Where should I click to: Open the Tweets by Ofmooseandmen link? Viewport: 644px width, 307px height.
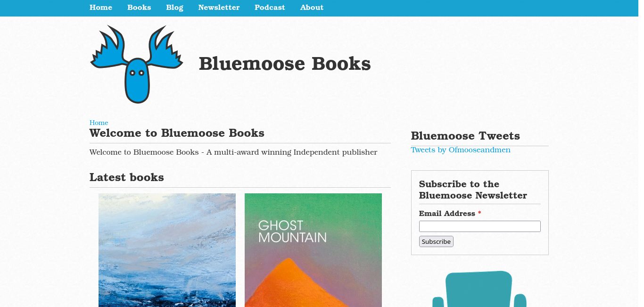point(461,150)
